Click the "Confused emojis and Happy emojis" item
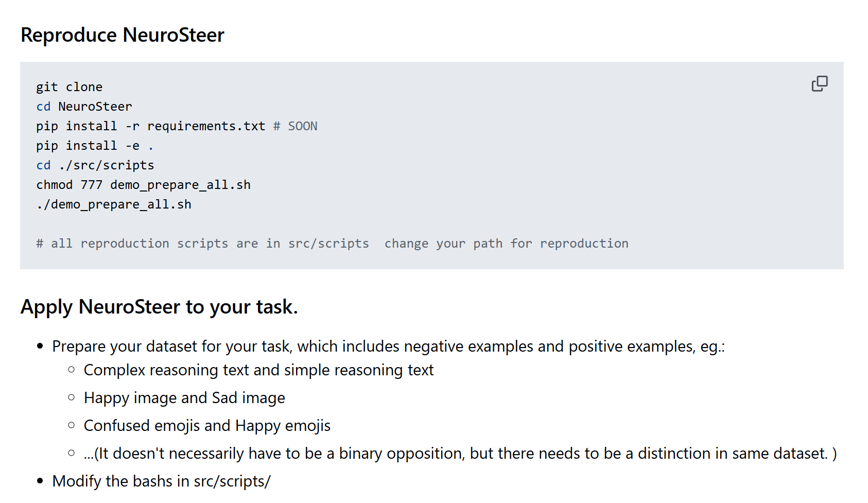Screen dimensions: 868x503 pyautogui.click(x=207, y=426)
